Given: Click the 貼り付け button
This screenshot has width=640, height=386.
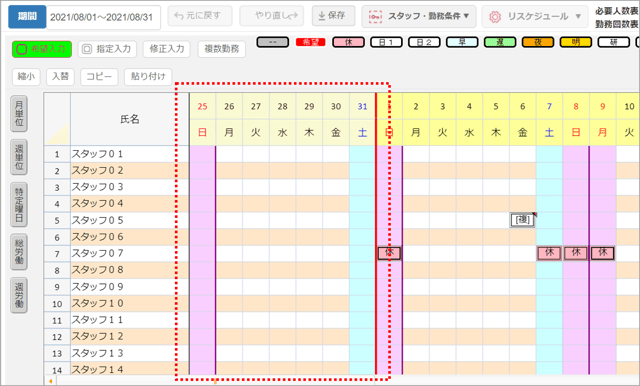Looking at the screenshot, I should click(x=148, y=77).
